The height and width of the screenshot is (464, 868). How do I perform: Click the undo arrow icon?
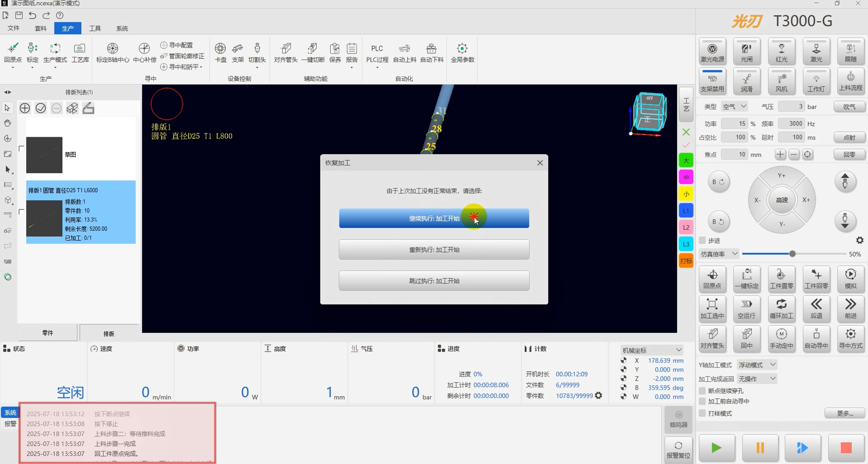(33, 15)
